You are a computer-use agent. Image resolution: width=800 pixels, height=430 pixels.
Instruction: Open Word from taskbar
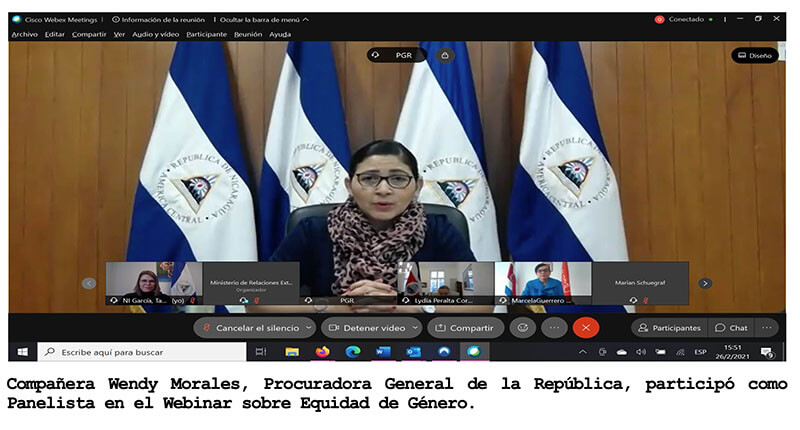(x=383, y=352)
